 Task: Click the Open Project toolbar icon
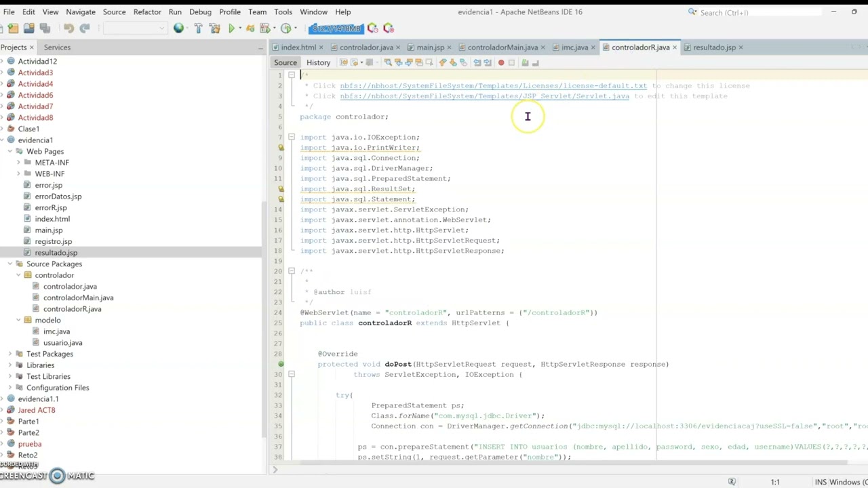click(29, 28)
